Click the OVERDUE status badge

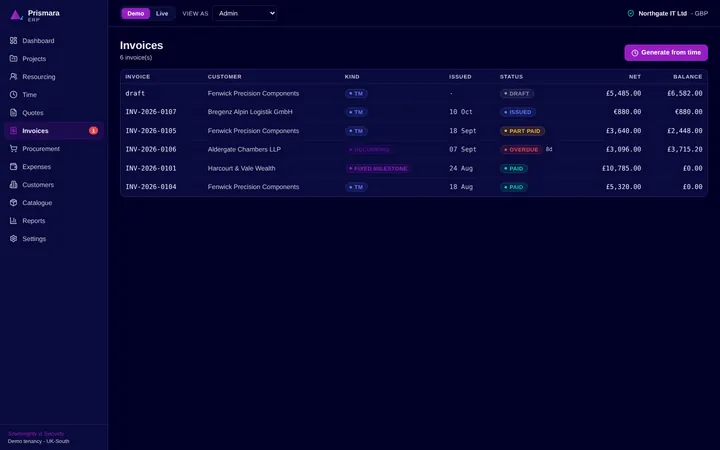pyautogui.click(x=521, y=150)
